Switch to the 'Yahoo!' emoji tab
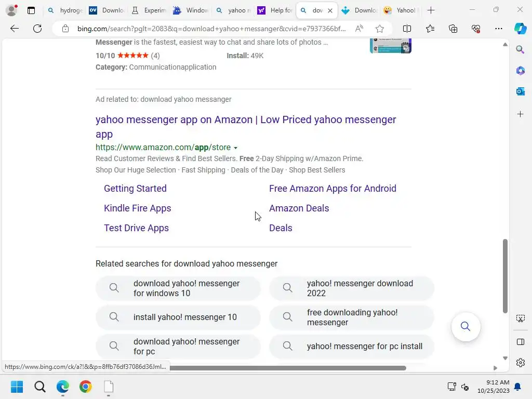Screen dimensions: 532x399 coord(400,10)
